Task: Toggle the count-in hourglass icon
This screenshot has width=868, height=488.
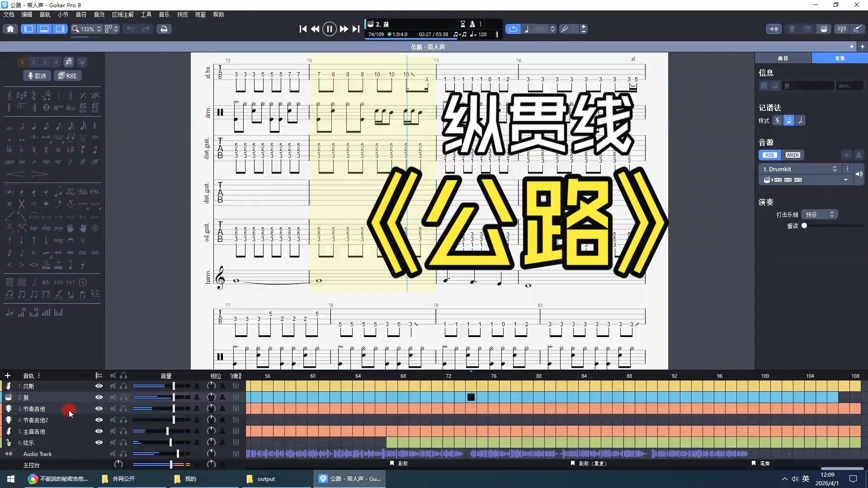Action: 462,24
